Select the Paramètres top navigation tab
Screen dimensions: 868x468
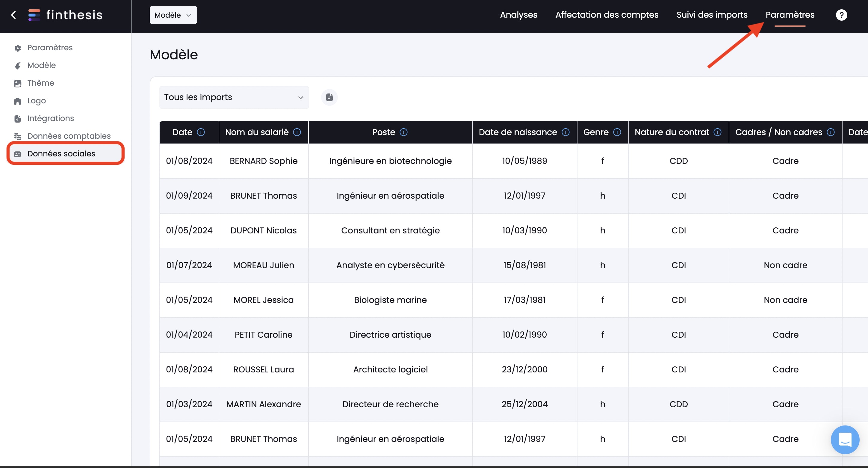(790, 15)
